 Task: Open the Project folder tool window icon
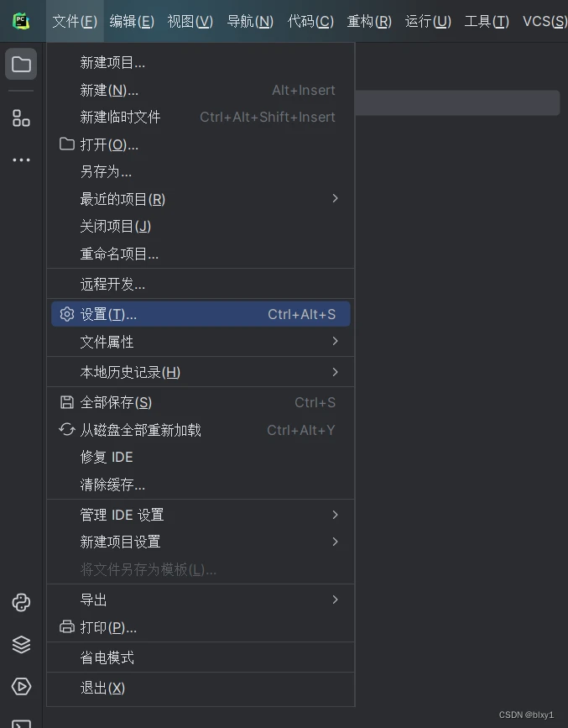(21, 64)
